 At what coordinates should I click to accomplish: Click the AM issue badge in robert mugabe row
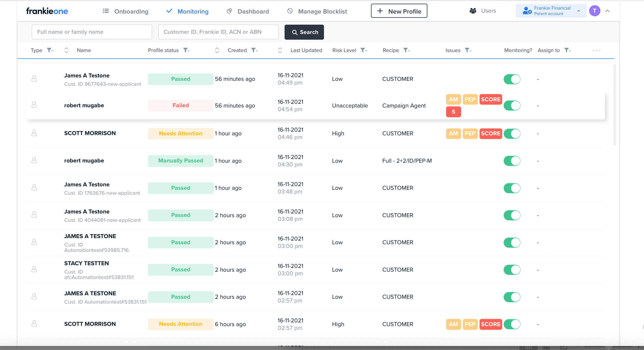point(453,99)
